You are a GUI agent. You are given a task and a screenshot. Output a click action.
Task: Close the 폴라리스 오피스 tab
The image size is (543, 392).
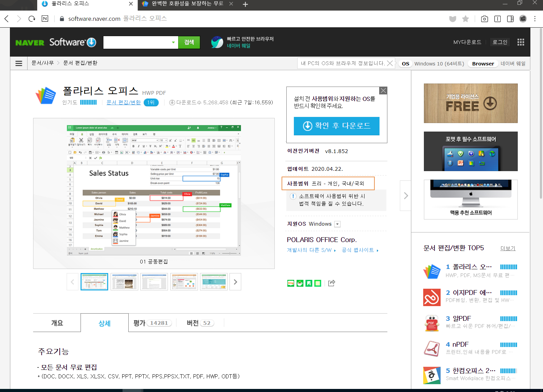point(131,4)
